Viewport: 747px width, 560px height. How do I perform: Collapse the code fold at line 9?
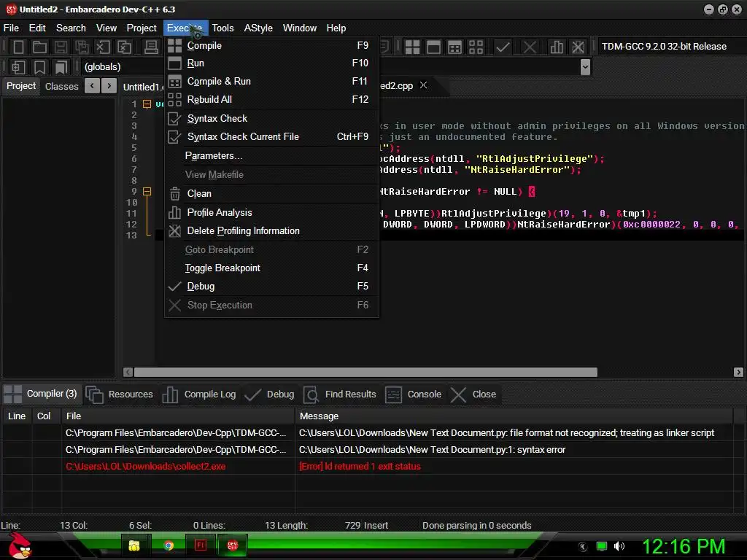point(147,192)
